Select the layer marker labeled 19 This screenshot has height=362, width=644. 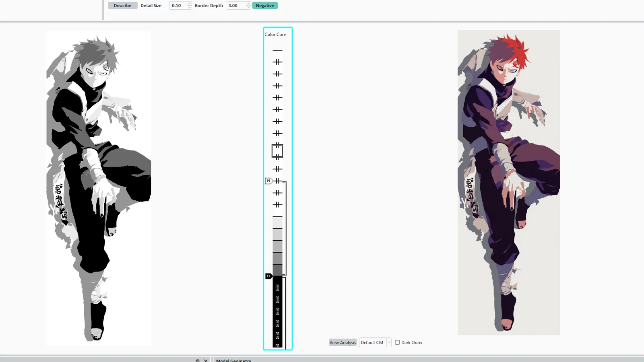(268, 181)
